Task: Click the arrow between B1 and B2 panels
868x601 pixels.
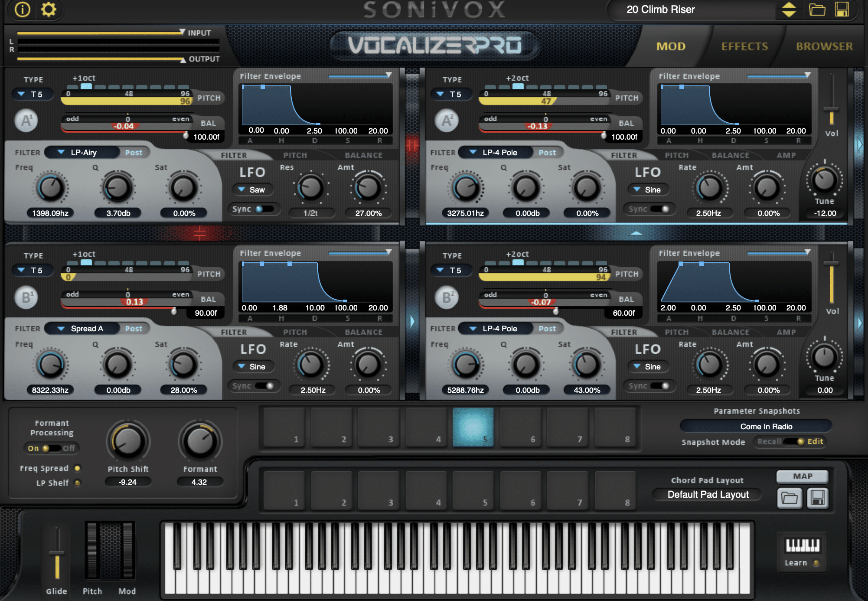Action: tap(412, 321)
